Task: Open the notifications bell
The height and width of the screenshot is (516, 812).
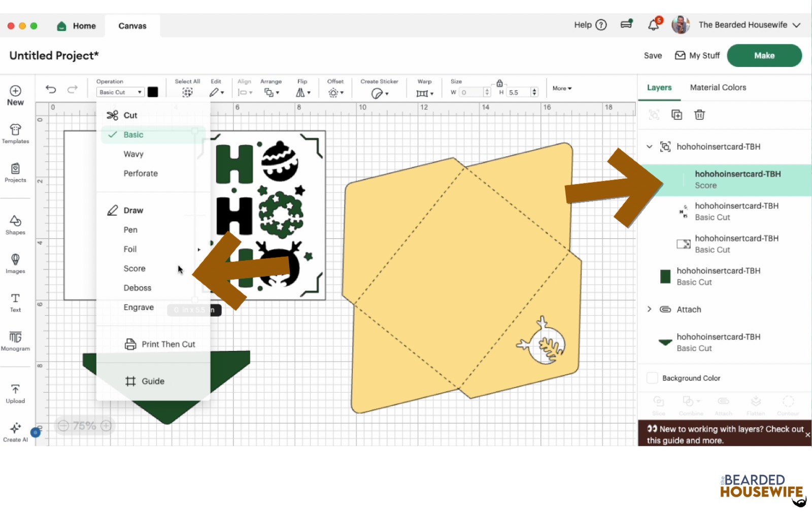Action: pos(653,25)
